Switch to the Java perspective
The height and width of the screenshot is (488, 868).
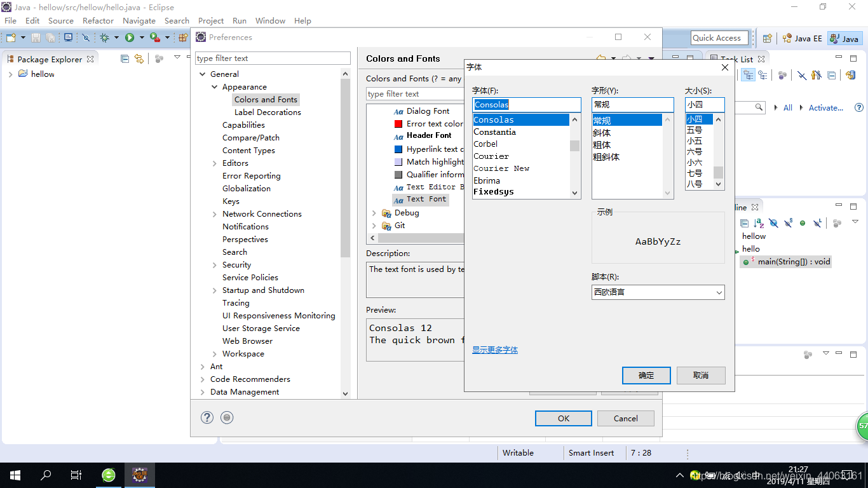point(844,38)
